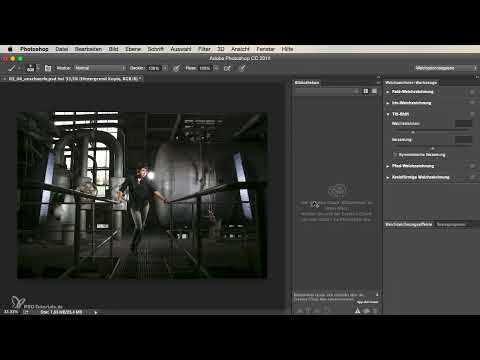Open the 3D menu
480x360 pixels.
[x=221, y=49]
